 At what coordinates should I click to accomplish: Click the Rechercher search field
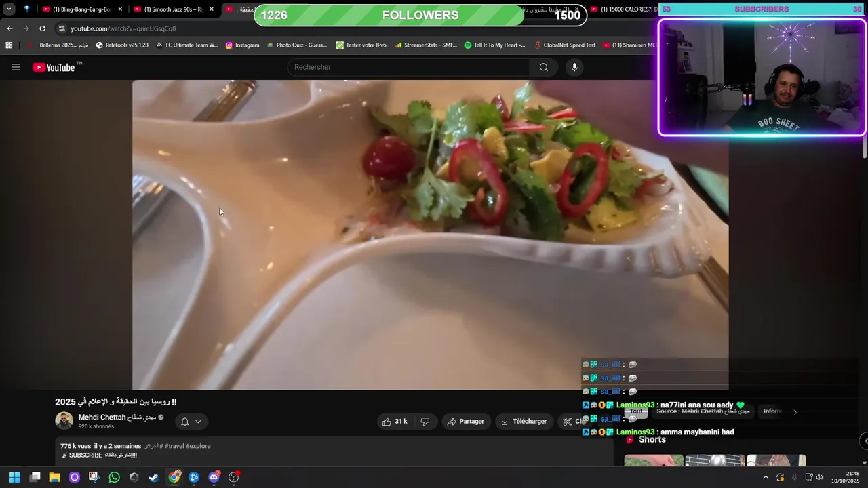click(410, 67)
